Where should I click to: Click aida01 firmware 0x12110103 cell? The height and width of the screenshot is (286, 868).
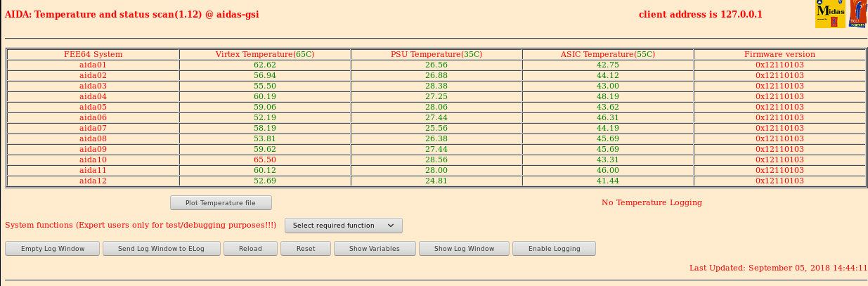780,65
